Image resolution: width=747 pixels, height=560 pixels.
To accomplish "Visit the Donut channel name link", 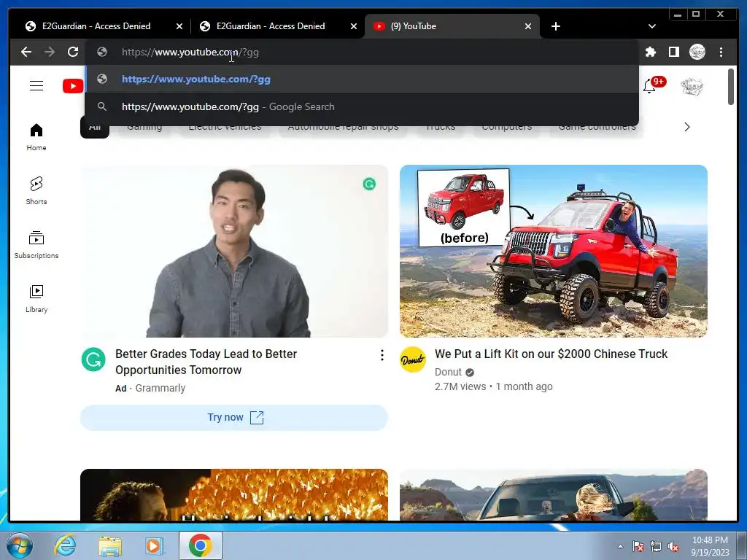I will tap(448, 372).
